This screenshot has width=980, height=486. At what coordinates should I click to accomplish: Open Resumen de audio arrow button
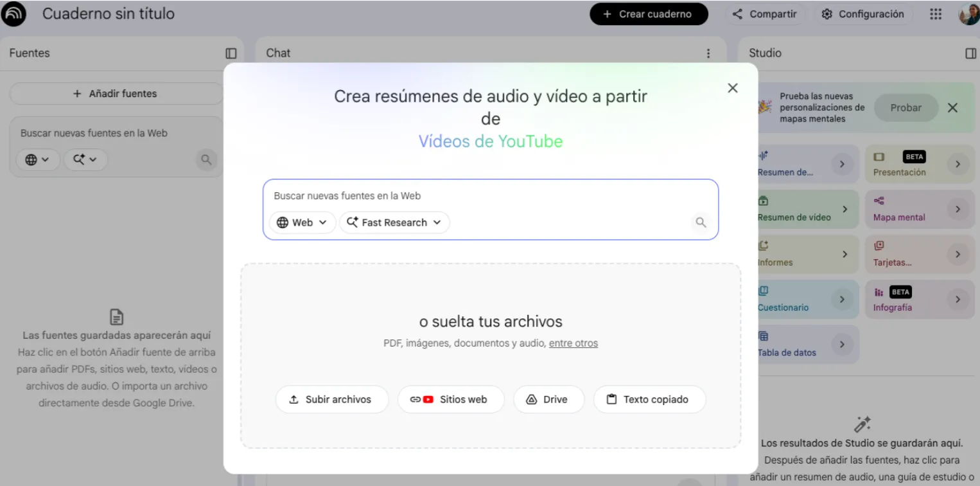[842, 165]
